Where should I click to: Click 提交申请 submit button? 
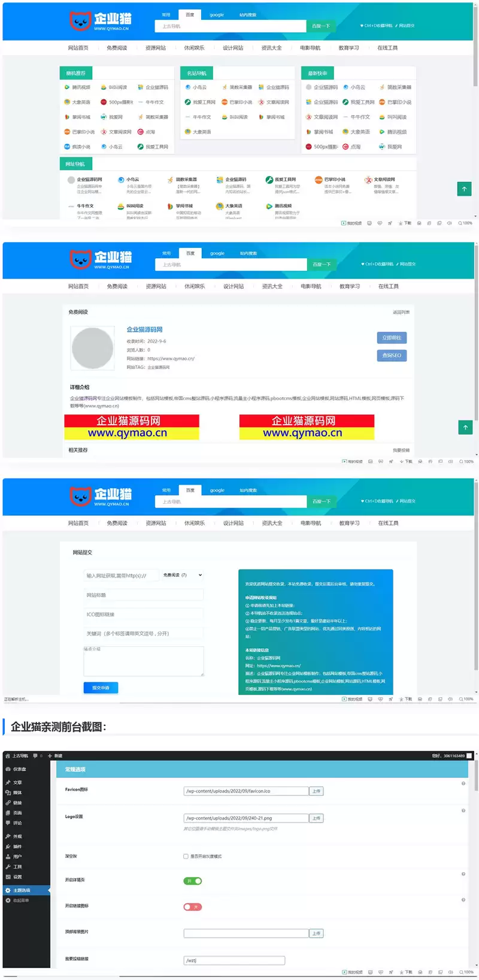(101, 688)
